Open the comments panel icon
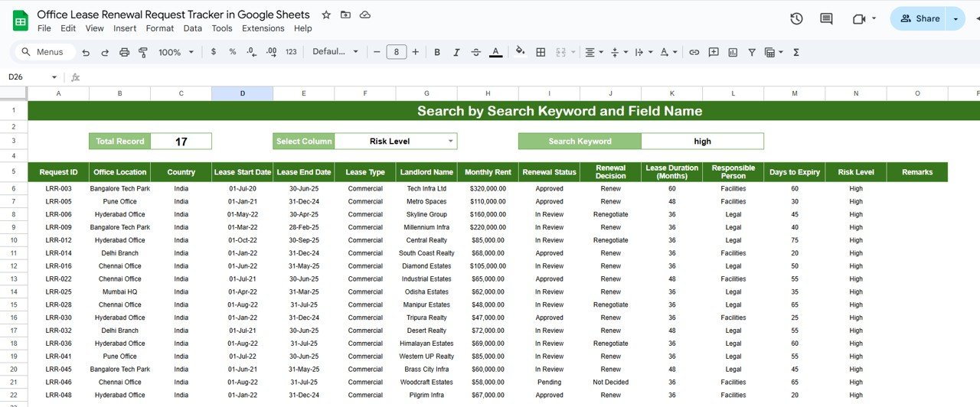This screenshot has width=980, height=407. pos(826,18)
